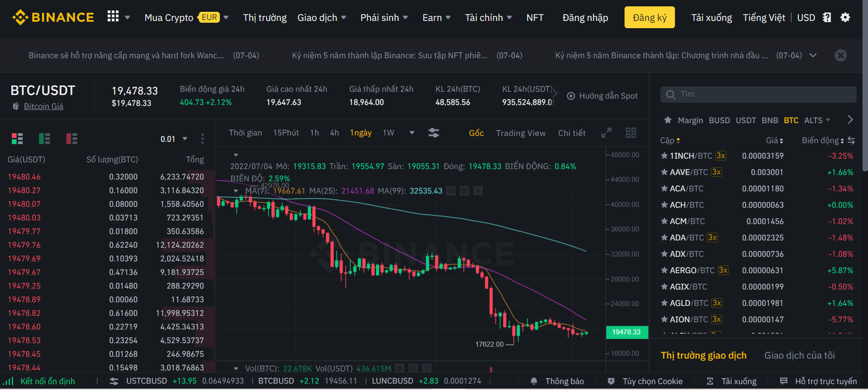
Task: Expand the Giao dịch menu
Action: 322,18
